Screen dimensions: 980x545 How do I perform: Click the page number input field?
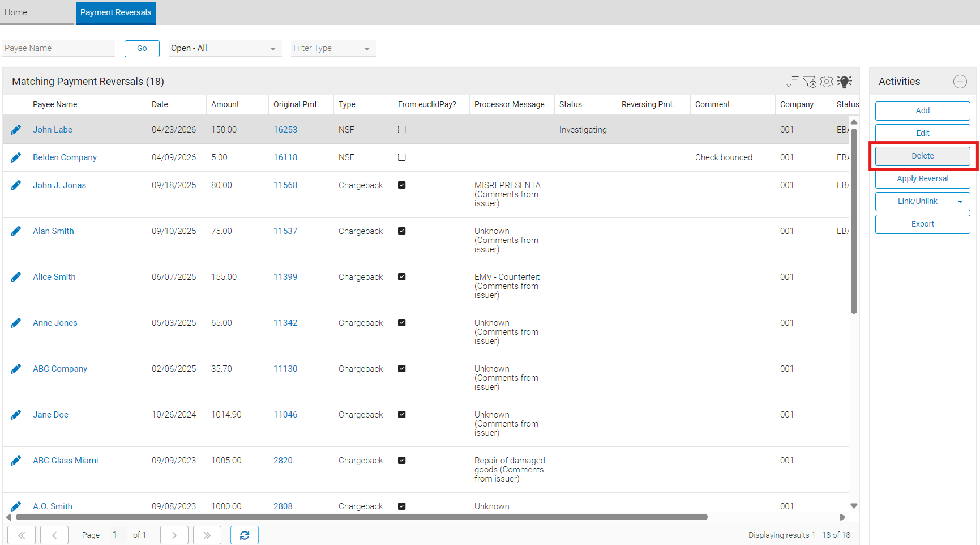point(119,535)
